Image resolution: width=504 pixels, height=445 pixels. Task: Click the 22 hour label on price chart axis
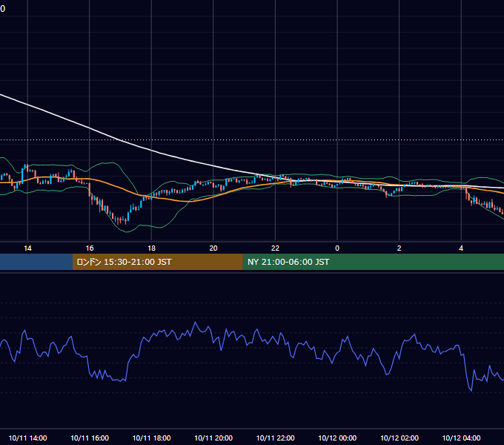pos(275,248)
